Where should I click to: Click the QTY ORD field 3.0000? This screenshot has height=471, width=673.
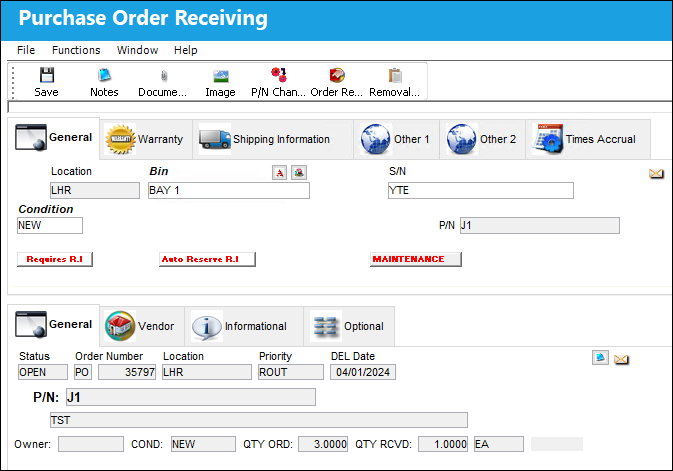(x=323, y=444)
